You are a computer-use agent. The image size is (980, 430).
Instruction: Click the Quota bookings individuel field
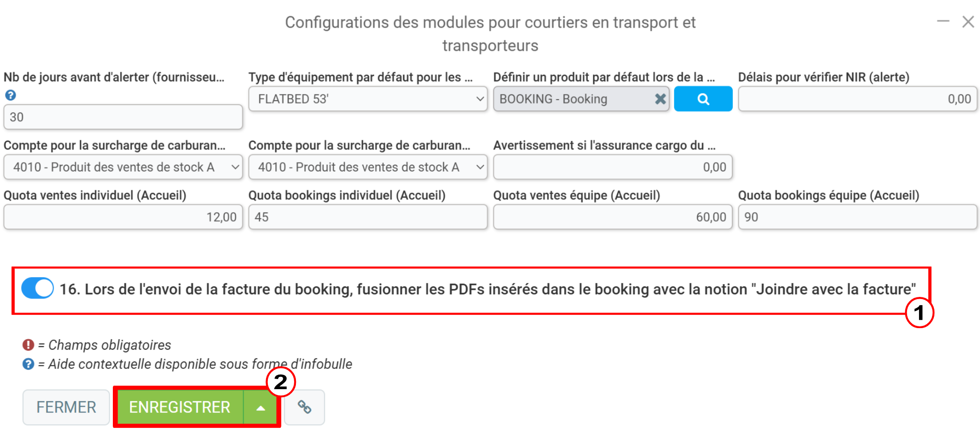[368, 217]
